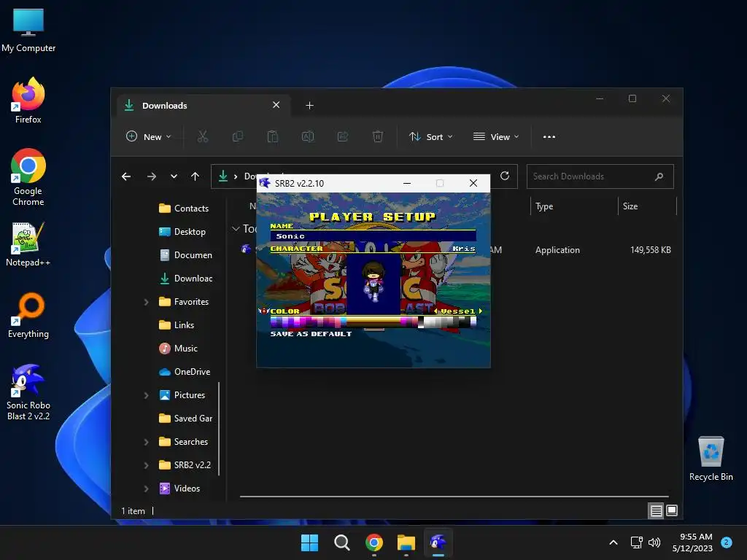Go back with the Explorer back arrow

(126, 176)
